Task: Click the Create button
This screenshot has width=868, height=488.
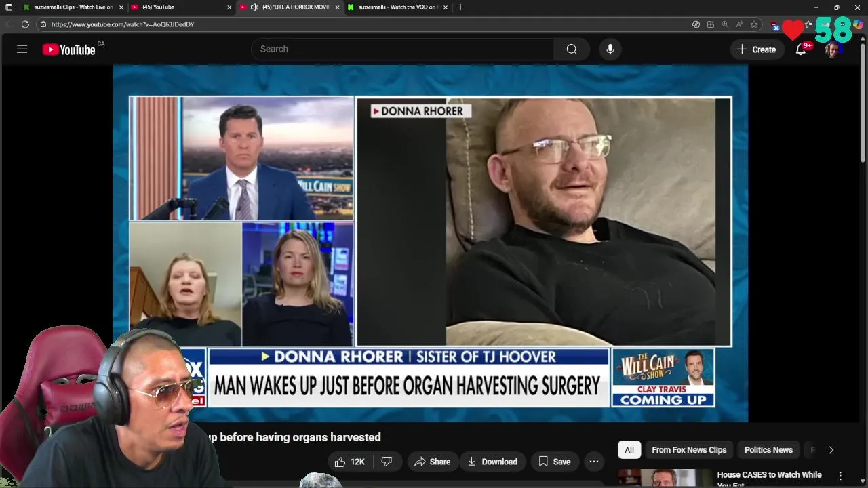Action: pyautogui.click(x=756, y=49)
